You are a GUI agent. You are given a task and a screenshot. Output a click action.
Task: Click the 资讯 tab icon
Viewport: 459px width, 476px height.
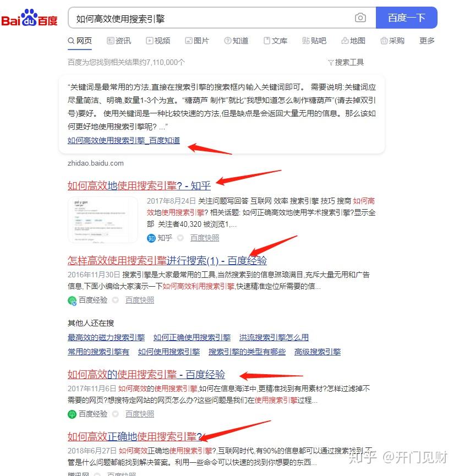(x=111, y=41)
